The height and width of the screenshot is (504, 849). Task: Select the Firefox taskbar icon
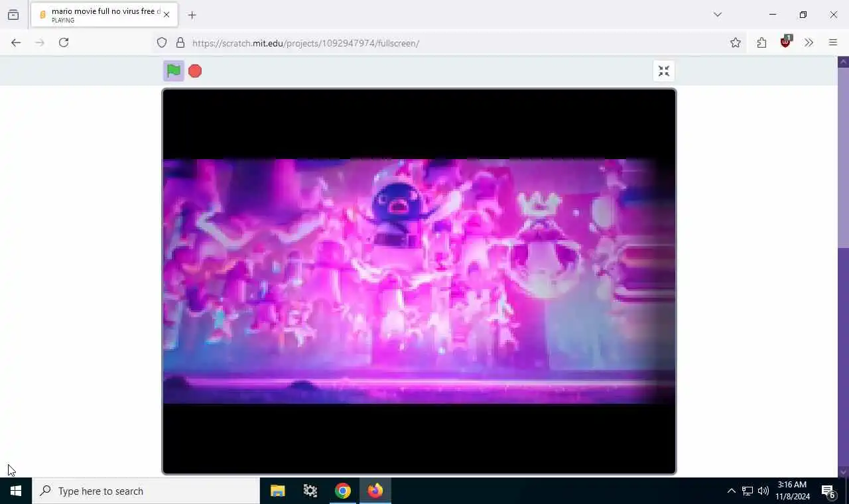(375, 491)
